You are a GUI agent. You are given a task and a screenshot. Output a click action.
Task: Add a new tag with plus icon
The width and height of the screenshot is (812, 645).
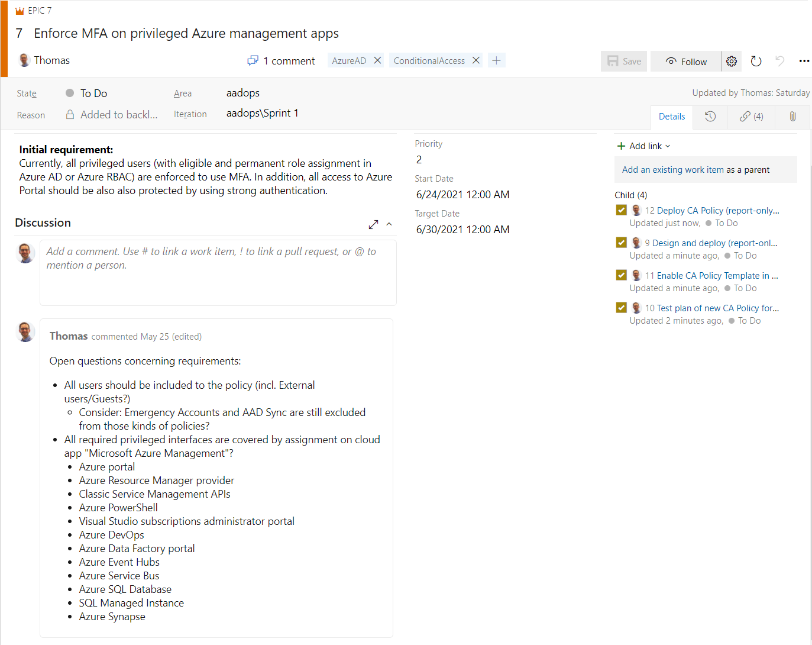tap(497, 60)
